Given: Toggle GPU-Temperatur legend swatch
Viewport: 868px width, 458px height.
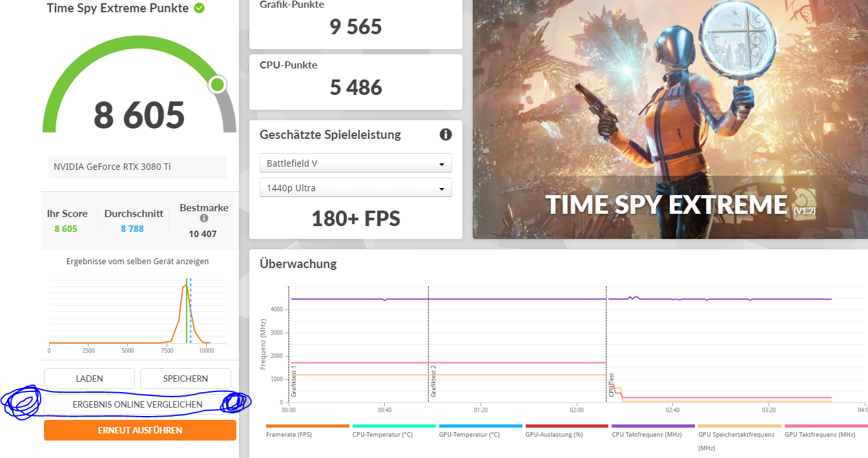Looking at the screenshot, I should coord(480,426).
